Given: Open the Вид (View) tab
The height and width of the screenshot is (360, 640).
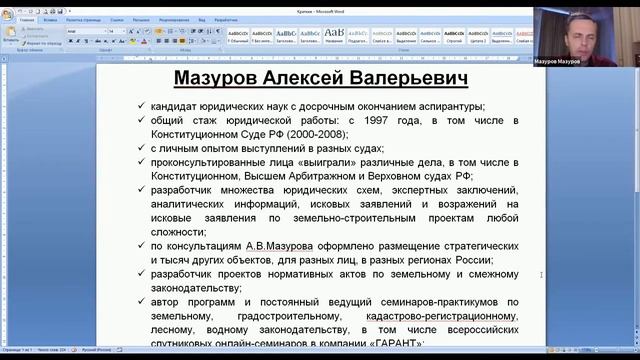Looking at the screenshot, I should click(202, 20).
